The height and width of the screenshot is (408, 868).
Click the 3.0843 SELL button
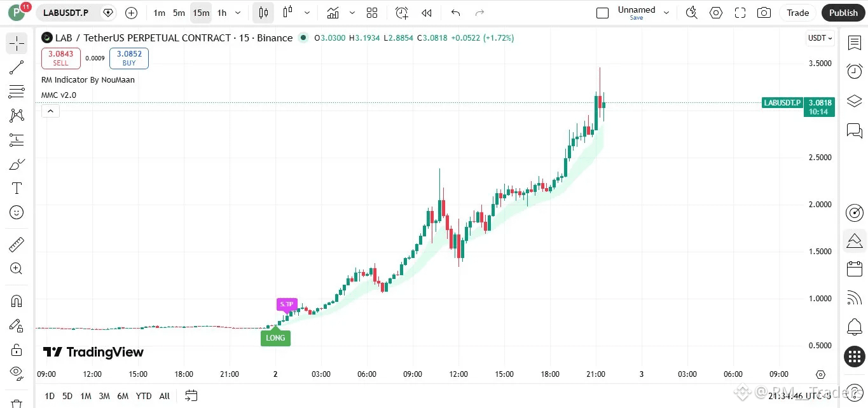(x=61, y=58)
